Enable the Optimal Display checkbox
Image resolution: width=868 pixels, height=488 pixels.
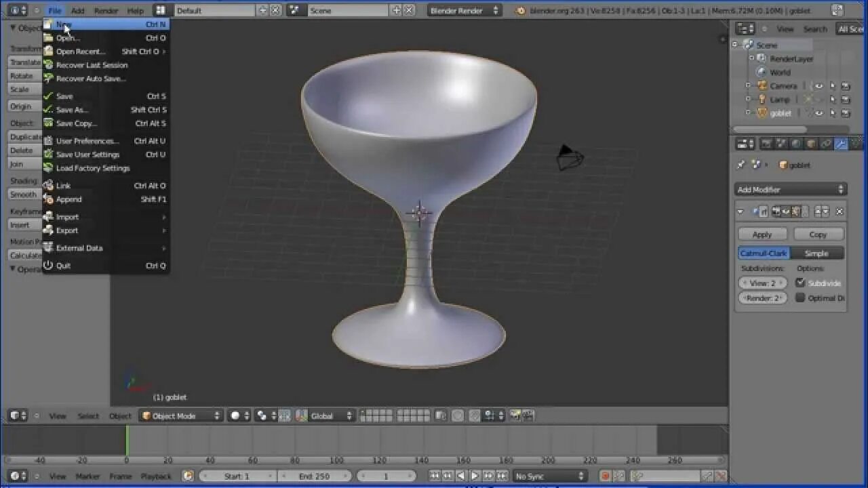coord(800,298)
